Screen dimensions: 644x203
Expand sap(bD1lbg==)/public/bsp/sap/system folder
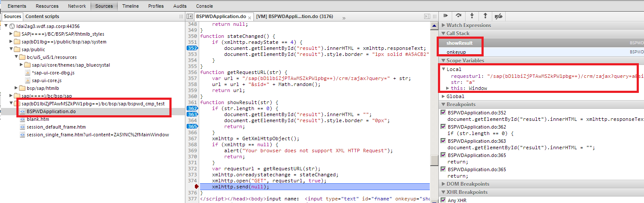pyautogui.click(x=12, y=42)
